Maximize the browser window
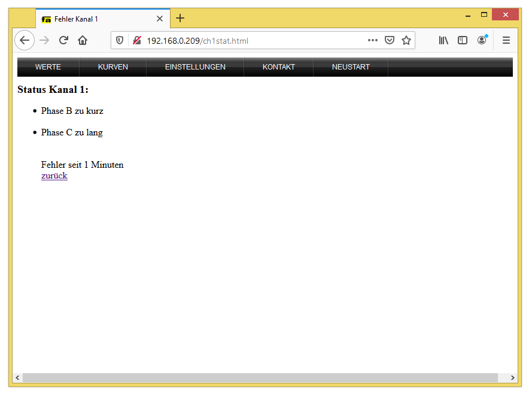 (x=484, y=14)
